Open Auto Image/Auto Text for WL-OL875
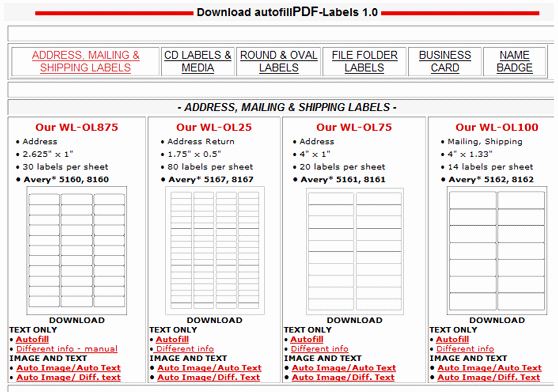Screen dimensions: 558x392 [x=68, y=368]
